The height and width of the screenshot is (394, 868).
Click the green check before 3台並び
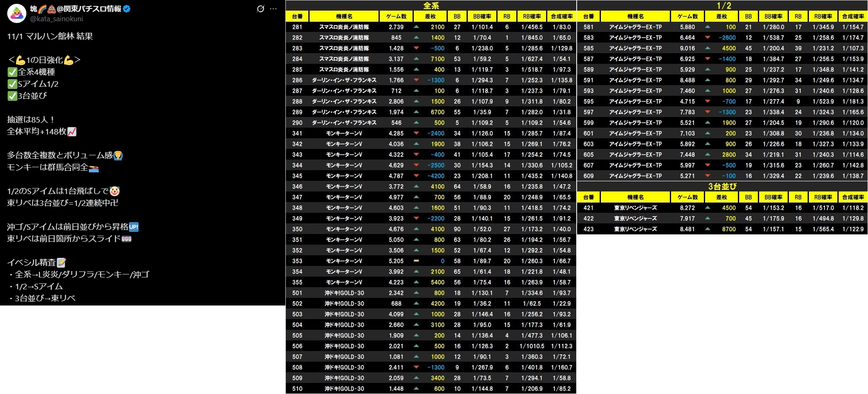pyautogui.click(x=12, y=96)
